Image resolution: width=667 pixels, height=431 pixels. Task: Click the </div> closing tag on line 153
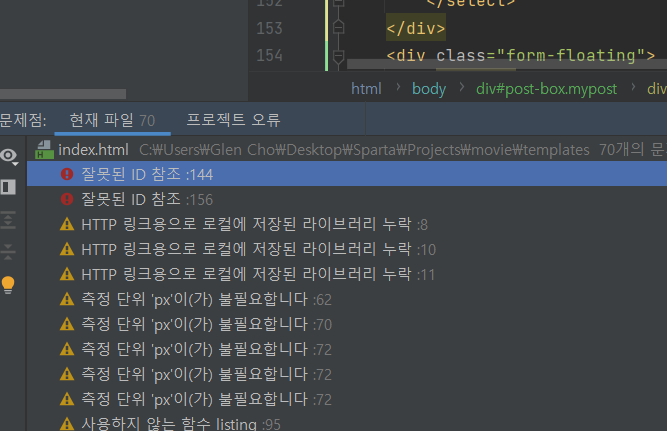pos(416,29)
